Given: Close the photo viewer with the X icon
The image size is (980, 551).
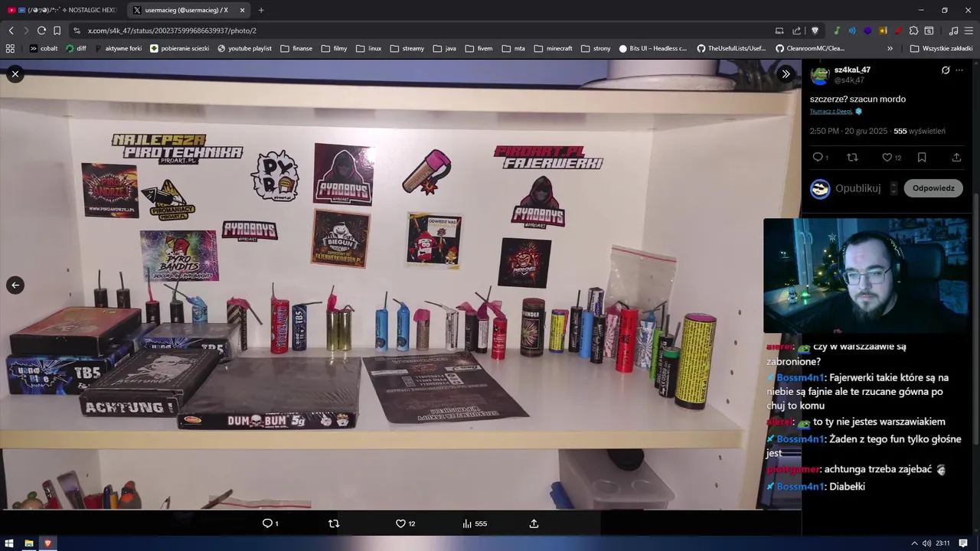Looking at the screenshot, I should (x=15, y=73).
